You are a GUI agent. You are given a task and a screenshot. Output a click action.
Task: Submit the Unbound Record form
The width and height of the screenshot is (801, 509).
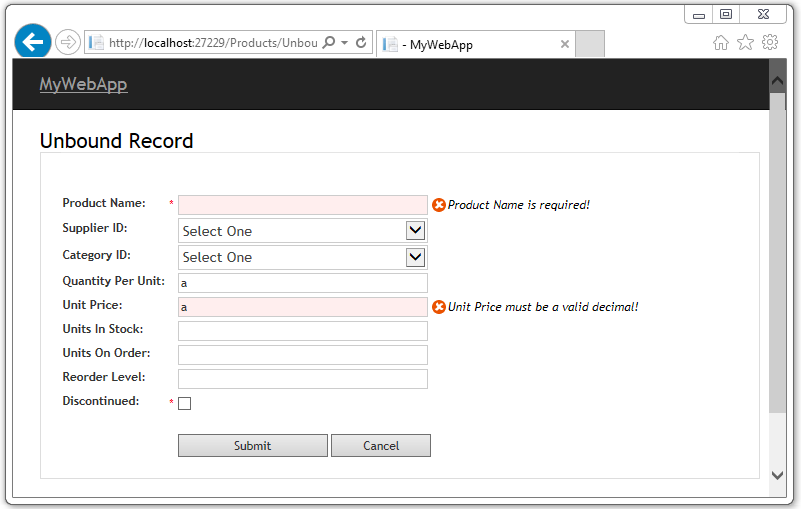point(253,446)
